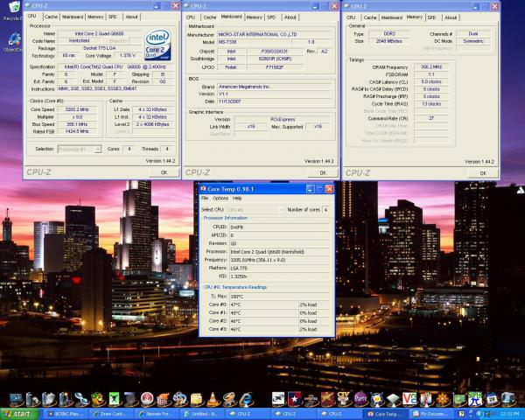Click the green hourglass-figure dock icon

pos(114,399)
